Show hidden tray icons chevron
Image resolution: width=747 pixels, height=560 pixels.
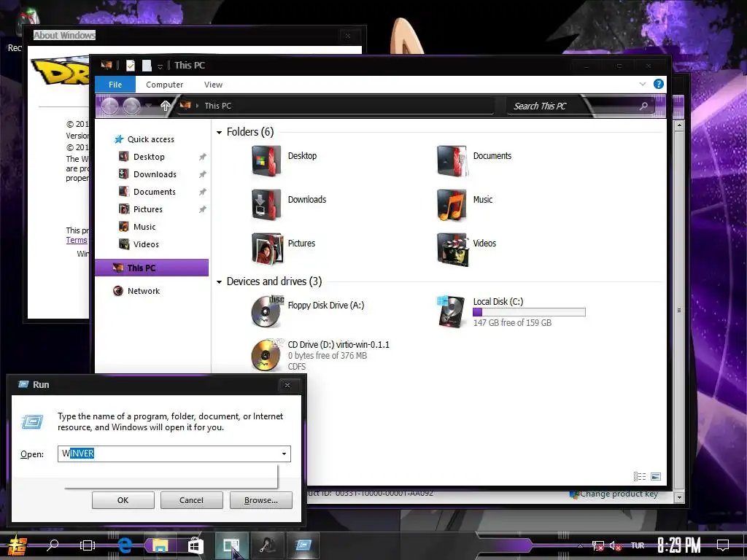(x=580, y=546)
